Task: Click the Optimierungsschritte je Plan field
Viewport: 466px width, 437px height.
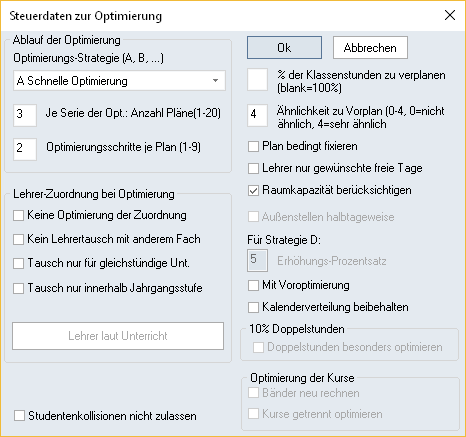Action: tap(25, 149)
